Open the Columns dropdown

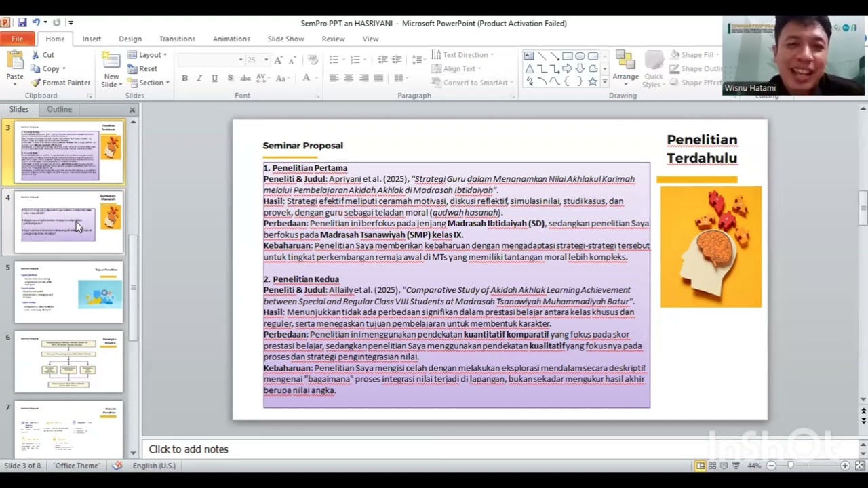click(x=401, y=78)
